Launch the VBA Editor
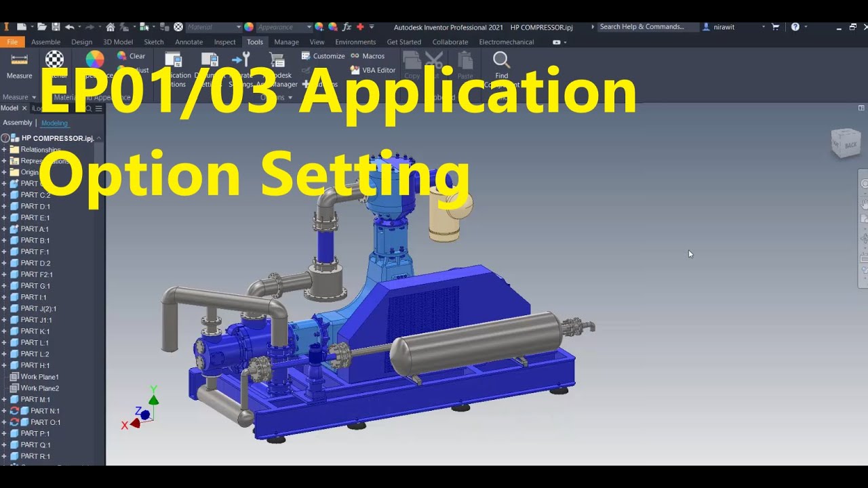 pos(372,70)
